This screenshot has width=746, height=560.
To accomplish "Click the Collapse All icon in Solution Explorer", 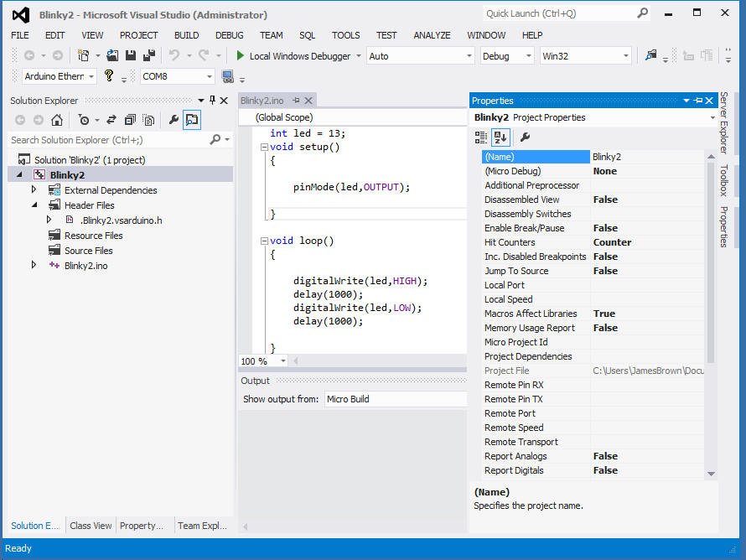I will pos(130,120).
